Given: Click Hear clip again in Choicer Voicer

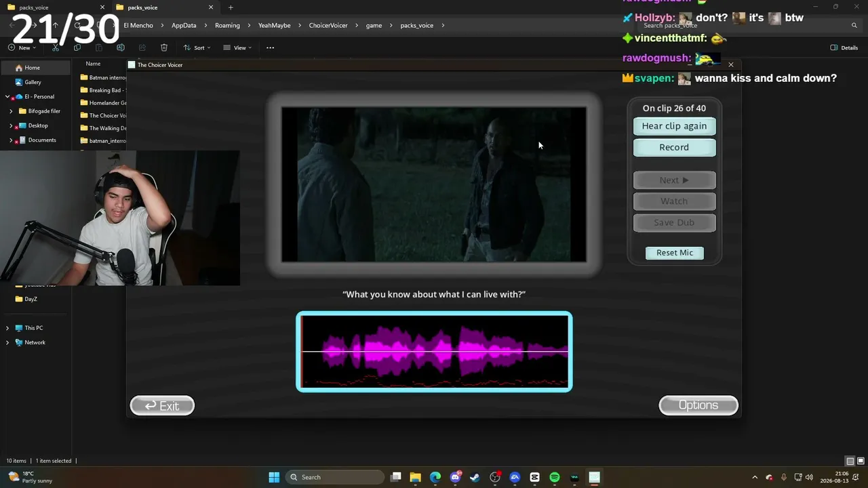Looking at the screenshot, I should point(674,126).
